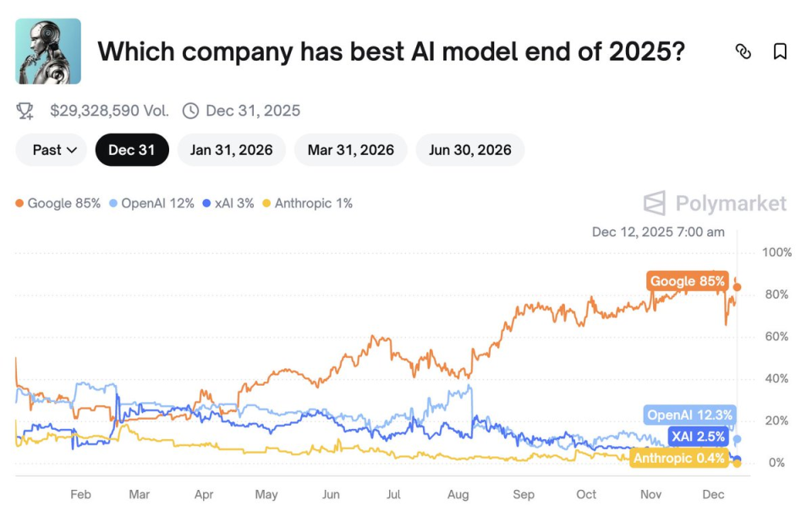Click the Google 85% legend entry
Viewport: 812px width, 517px height.
click(x=58, y=204)
